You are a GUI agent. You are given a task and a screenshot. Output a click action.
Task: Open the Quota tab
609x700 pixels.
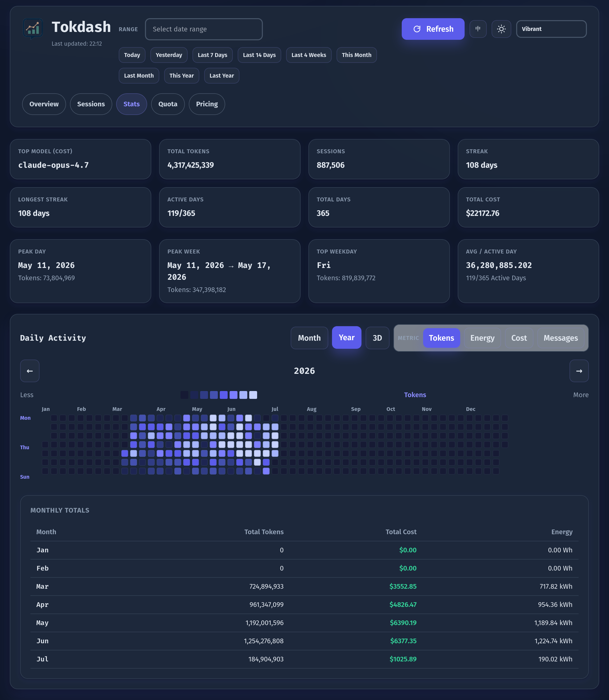coord(168,104)
